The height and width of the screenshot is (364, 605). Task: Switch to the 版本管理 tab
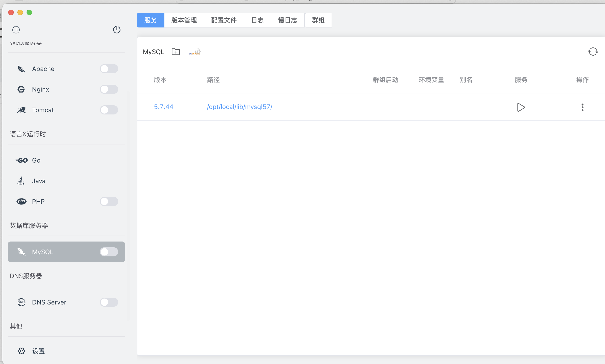[184, 20]
